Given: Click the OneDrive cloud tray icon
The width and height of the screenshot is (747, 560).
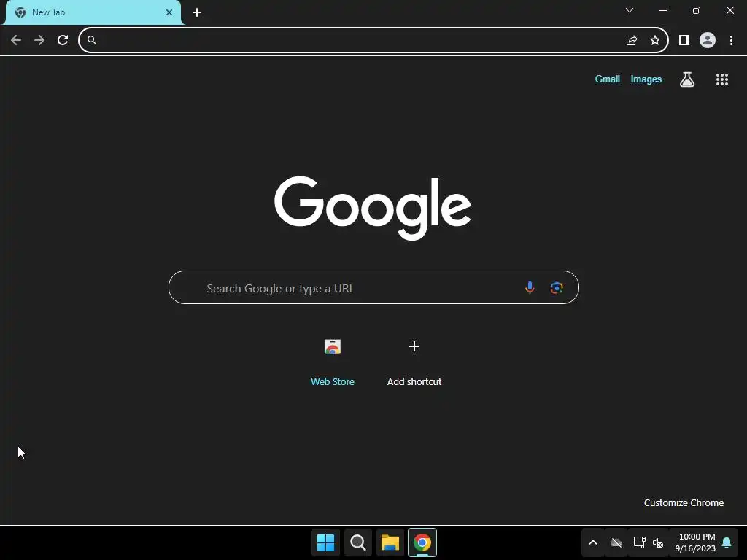Looking at the screenshot, I should tap(616, 542).
